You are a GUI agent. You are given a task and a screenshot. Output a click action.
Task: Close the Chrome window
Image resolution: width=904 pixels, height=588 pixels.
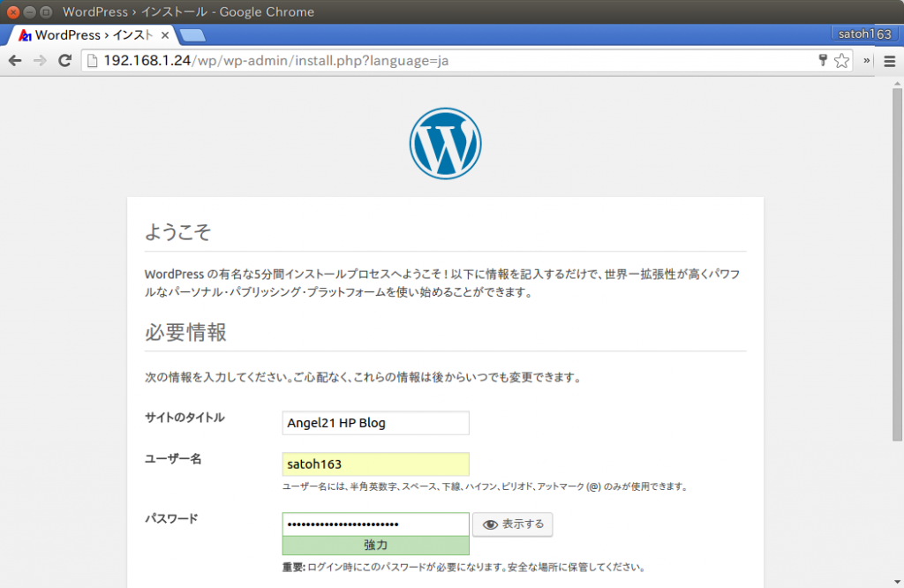(x=12, y=12)
